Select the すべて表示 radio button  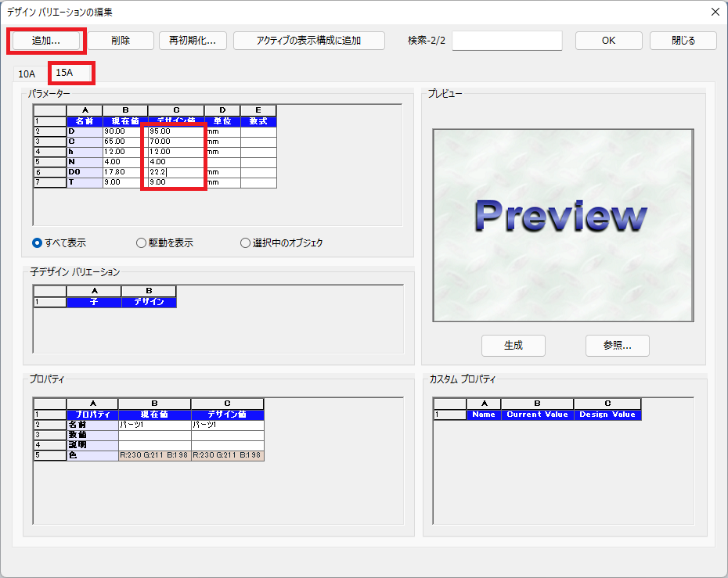point(38,242)
